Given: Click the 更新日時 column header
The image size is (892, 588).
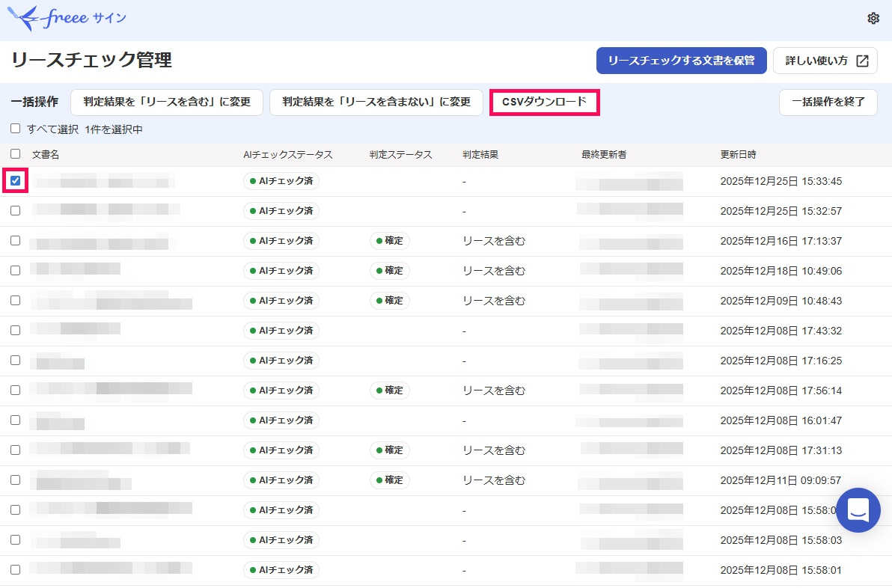Looking at the screenshot, I should (x=739, y=154).
